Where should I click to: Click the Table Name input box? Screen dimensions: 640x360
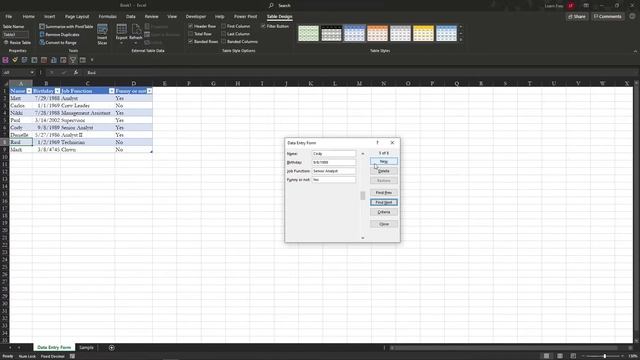(16, 35)
